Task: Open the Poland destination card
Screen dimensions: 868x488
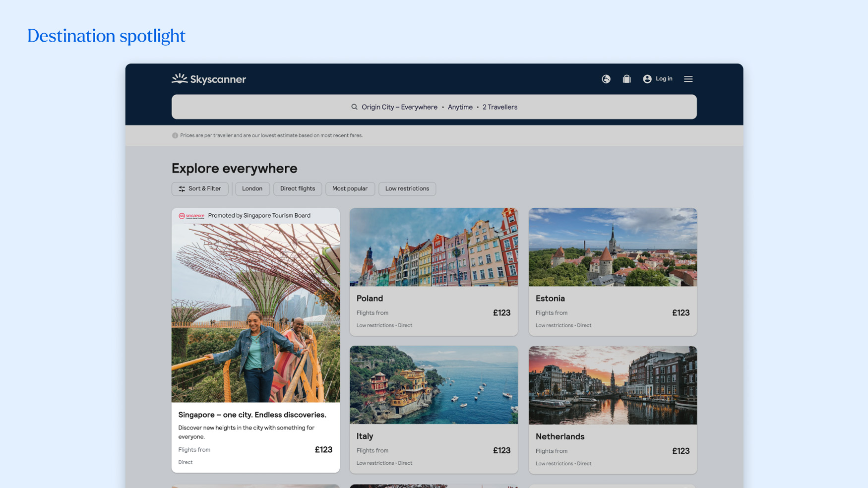Action: tap(434, 270)
